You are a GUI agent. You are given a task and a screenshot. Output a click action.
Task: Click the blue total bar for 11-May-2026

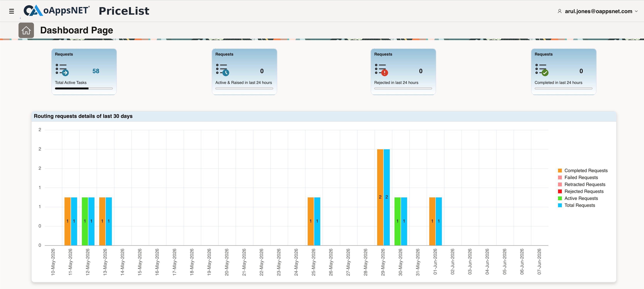point(74,221)
